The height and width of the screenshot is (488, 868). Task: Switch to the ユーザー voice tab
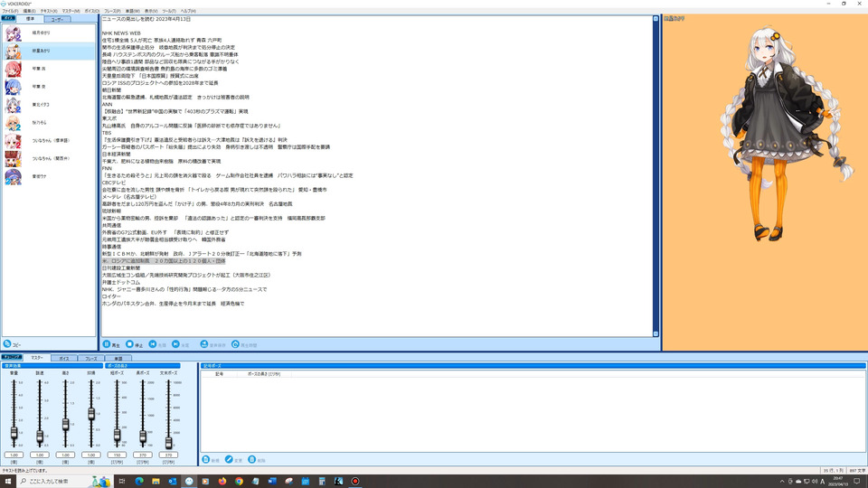point(57,19)
